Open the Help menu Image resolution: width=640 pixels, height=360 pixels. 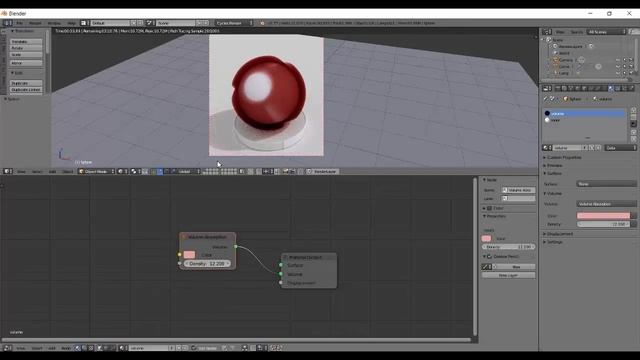point(71,23)
